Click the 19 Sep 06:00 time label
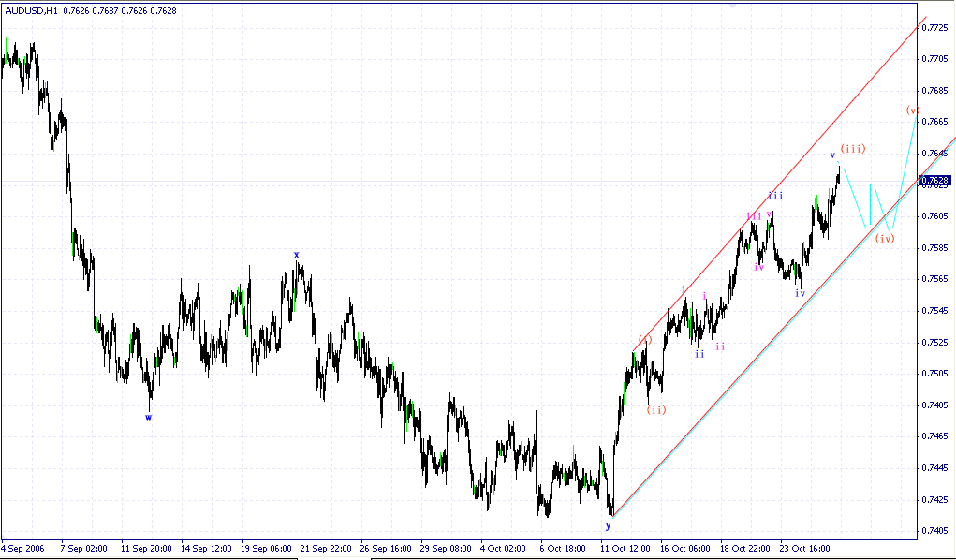 [267, 549]
